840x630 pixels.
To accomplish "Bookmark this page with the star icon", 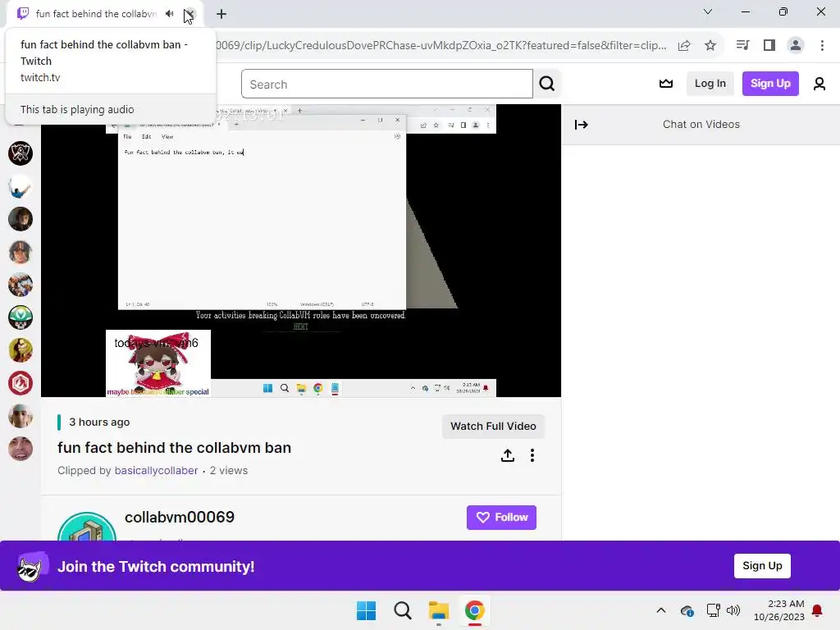I will [710, 46].
